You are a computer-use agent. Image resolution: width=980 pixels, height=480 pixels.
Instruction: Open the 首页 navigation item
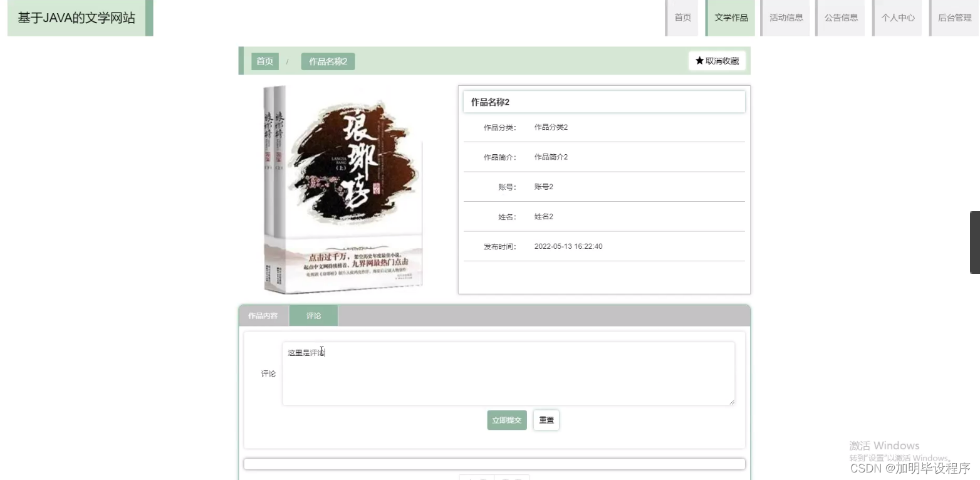tap(682, 18)
